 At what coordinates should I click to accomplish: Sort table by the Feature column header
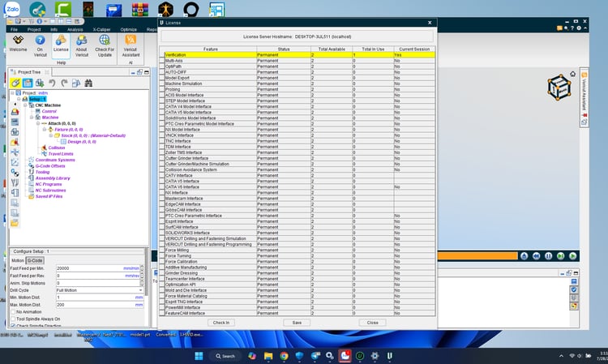tap(211, 49)
